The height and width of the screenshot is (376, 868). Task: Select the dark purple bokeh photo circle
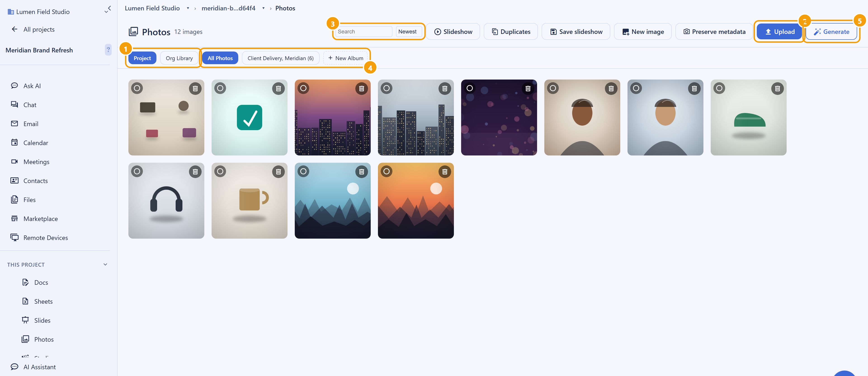470,88
